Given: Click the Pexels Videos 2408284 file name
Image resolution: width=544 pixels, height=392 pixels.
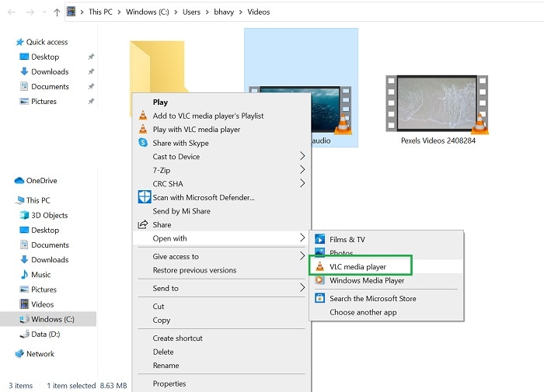Looking at the screenshot, I should tap(438, 140).
